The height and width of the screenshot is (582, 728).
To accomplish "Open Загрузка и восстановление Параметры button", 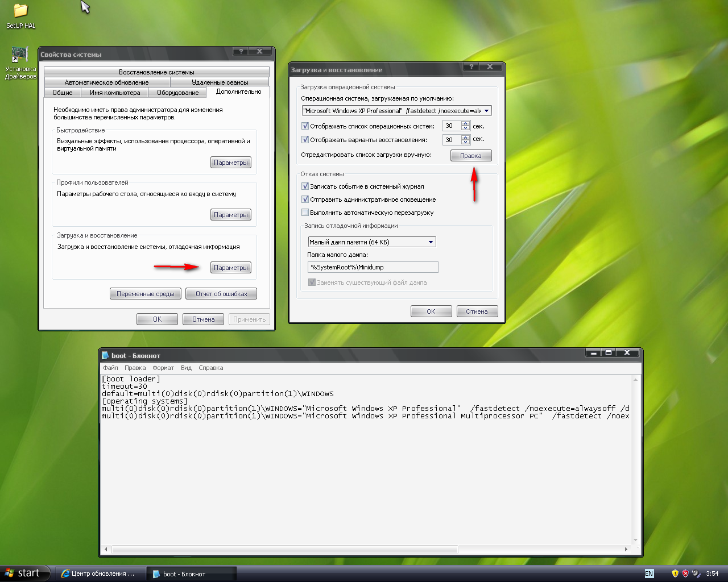I will pyautogui.click(x=231, y=268).
